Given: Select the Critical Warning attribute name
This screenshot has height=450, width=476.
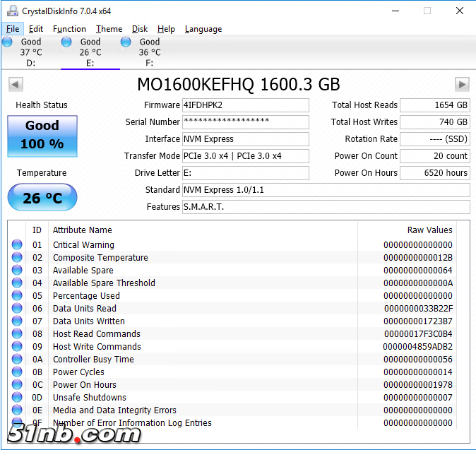Looking at the screenshot, I should pos(83,244).
